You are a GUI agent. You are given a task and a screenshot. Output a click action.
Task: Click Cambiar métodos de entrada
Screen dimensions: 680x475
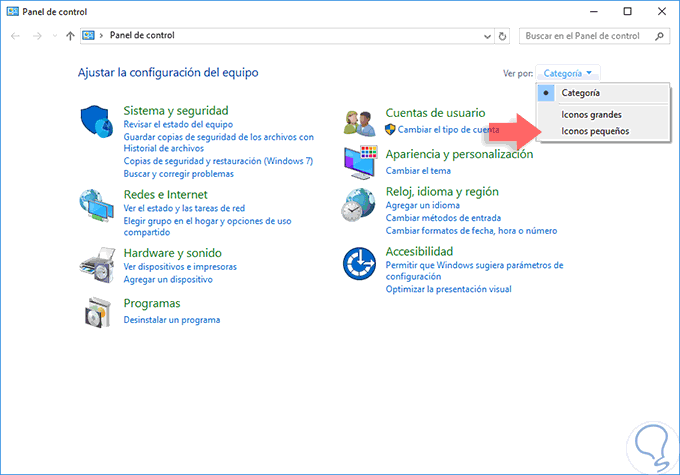tap(443, 218)
